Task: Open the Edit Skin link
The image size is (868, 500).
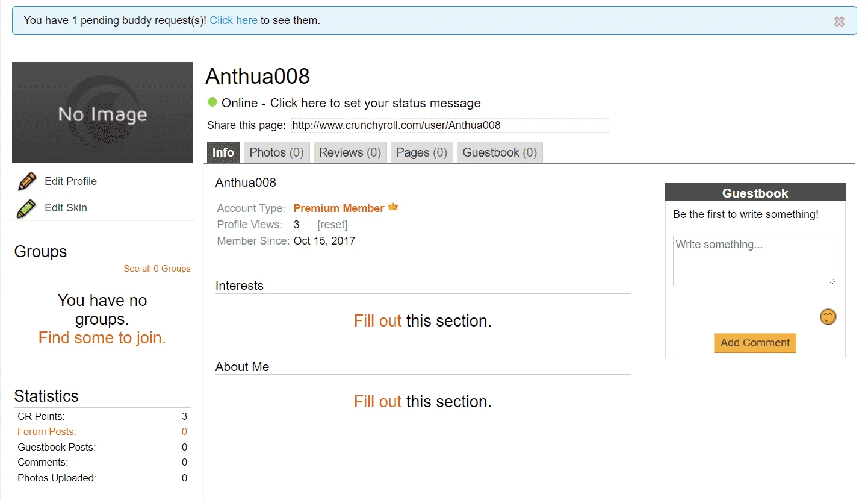Action: tap(66, 208)
